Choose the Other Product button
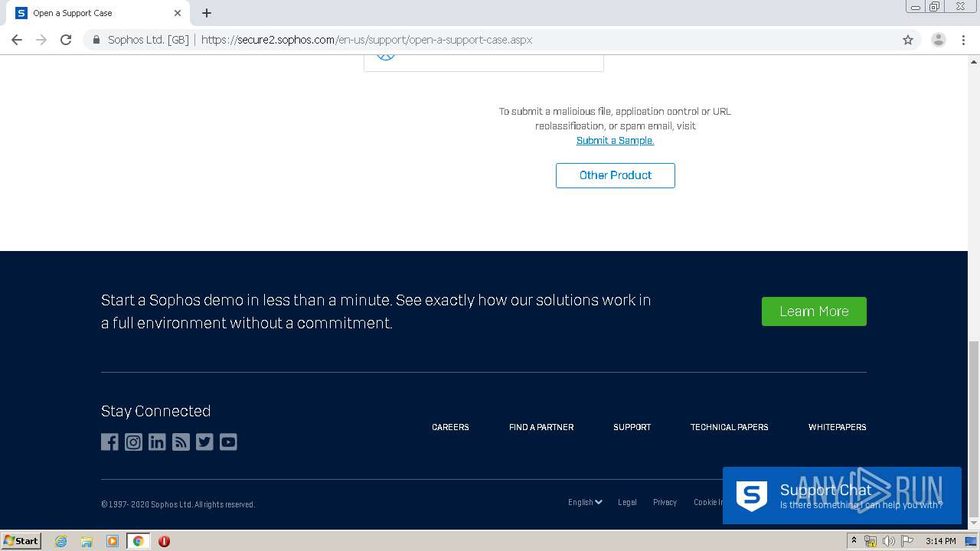 pos(616,175)
